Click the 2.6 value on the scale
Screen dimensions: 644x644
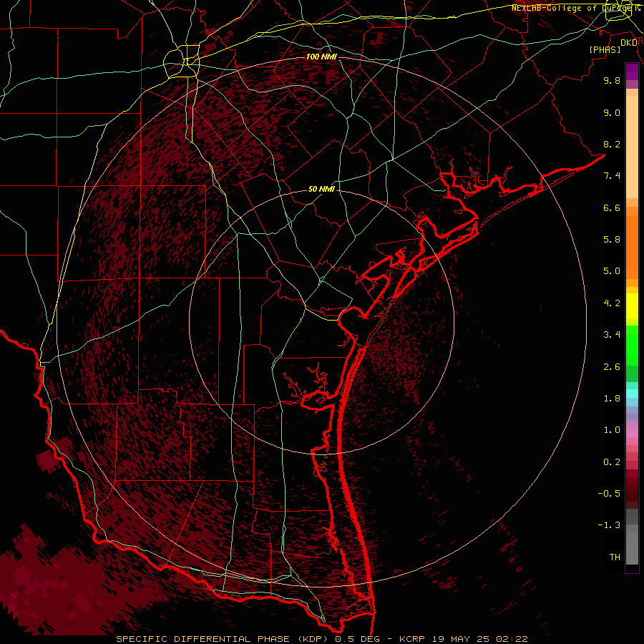pos(612,367)
